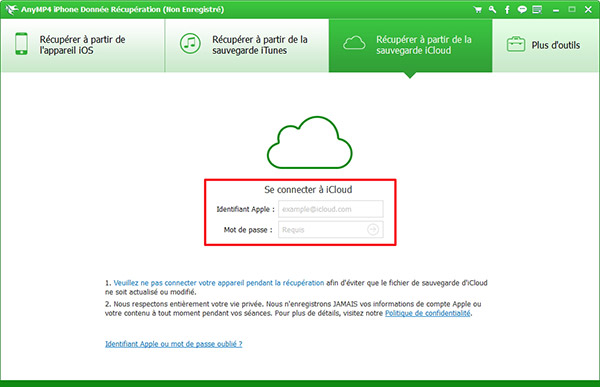Click the iPhone device icon
The height and width of the screenshot is (387, 600).
click(x=21, y=44)
